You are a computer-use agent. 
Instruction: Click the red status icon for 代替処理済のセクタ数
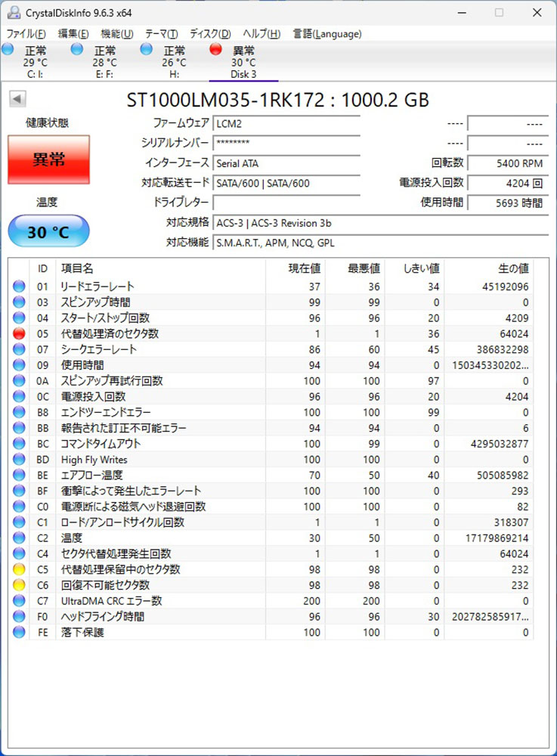pyautogui.click(x=19, y=333)
